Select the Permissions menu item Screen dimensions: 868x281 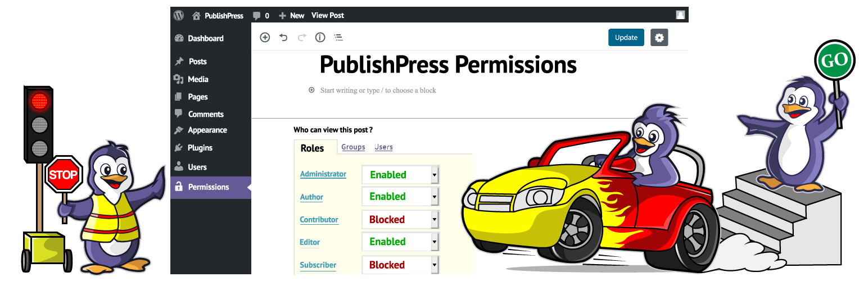point(211,187)
